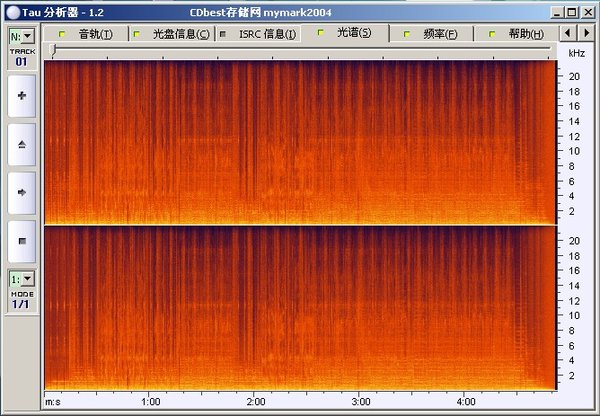Click the eject button
600x416 pixels.
(x=22, y=144)
